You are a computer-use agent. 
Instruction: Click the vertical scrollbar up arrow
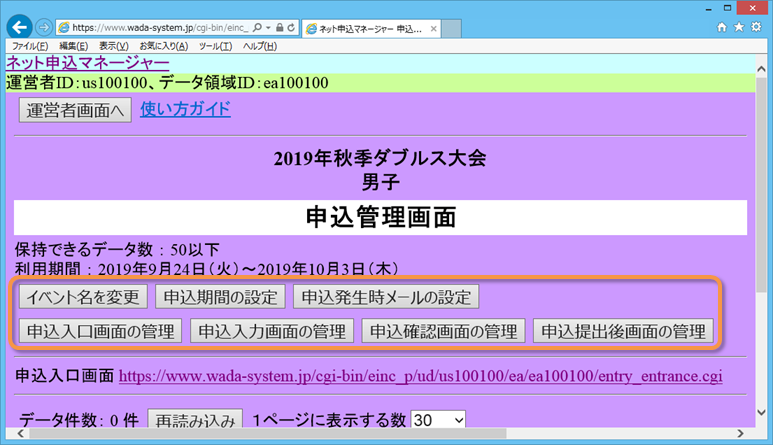click(761, 69)
